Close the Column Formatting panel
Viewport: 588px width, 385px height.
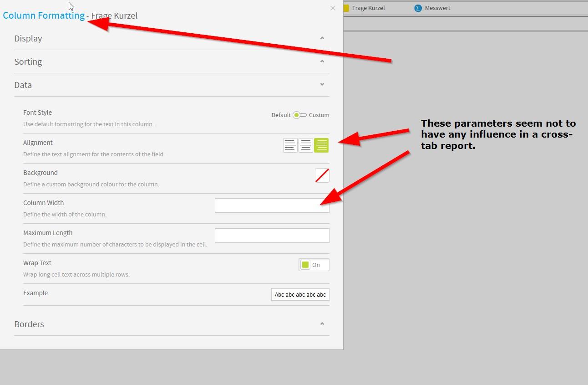pyautogui.click(x=333, y=8)
